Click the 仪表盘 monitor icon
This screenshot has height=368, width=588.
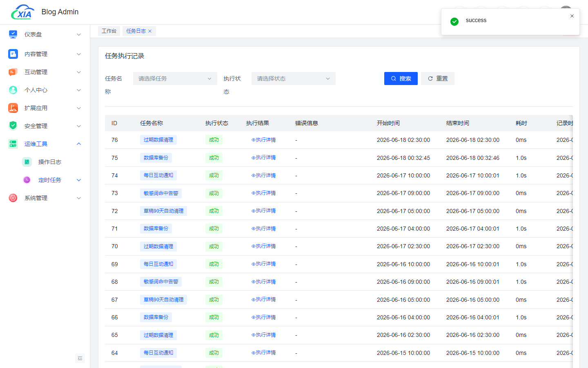click(x=13, y=34)
